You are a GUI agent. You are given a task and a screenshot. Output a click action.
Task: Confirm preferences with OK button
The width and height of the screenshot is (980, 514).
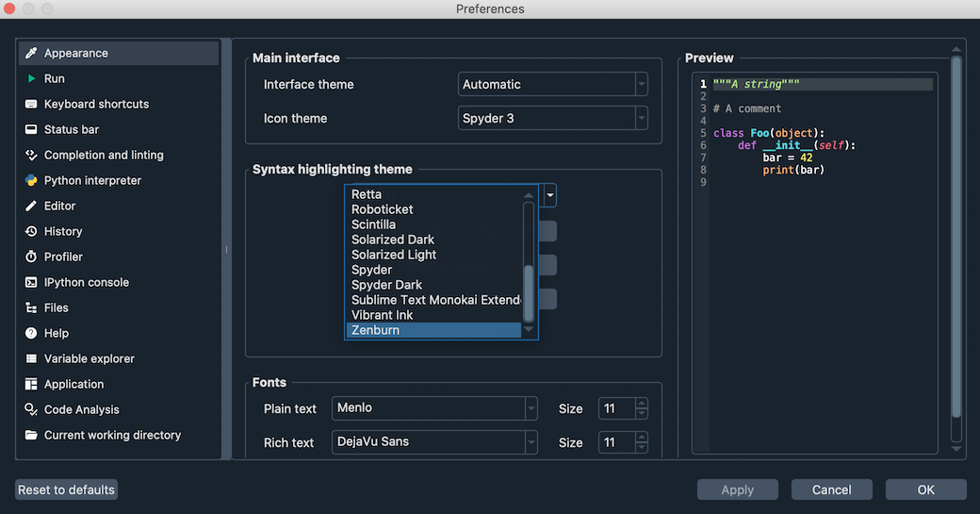pyautogui.click(x=925, y=489)
